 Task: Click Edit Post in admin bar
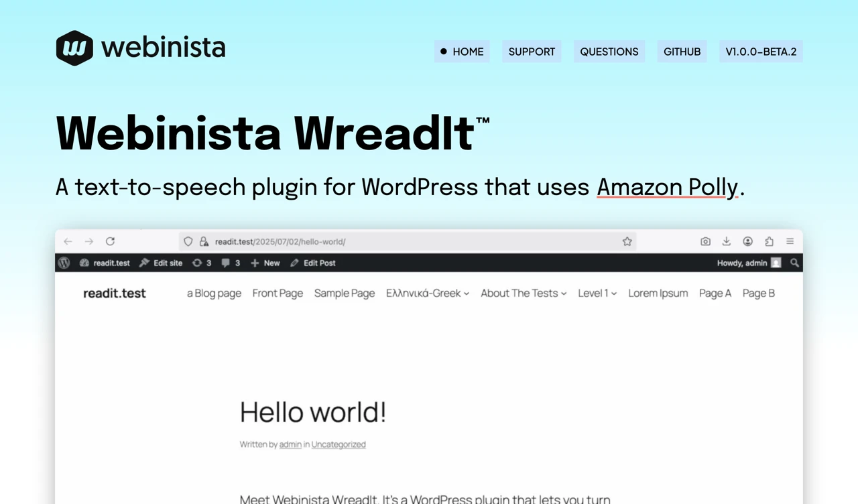tap(313, 263)
